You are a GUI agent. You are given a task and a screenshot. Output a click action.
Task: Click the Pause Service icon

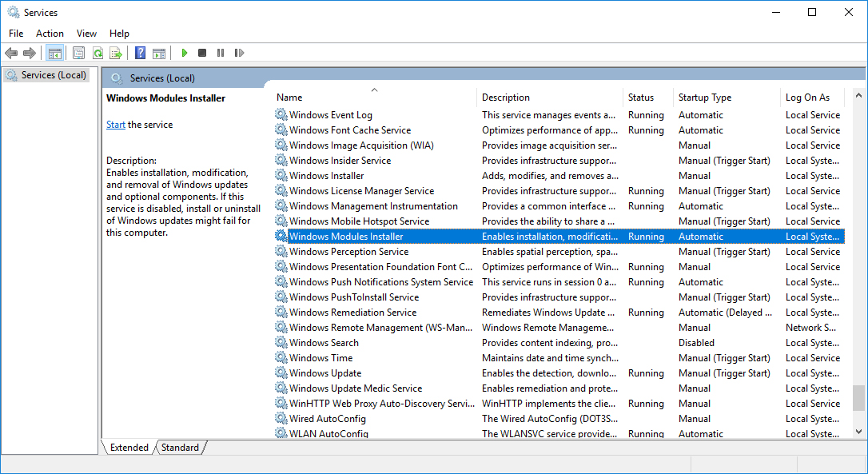tap(221, 54)
